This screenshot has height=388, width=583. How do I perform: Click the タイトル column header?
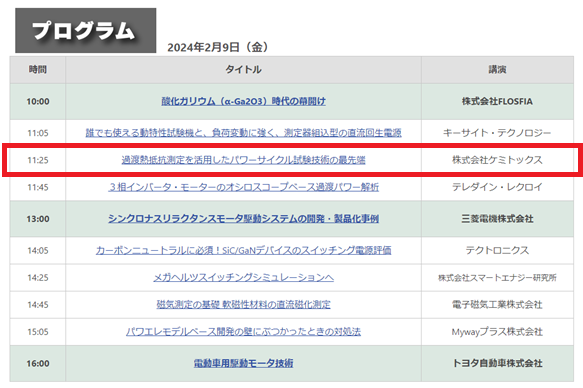pyautogui.click(x=244, y=69)
